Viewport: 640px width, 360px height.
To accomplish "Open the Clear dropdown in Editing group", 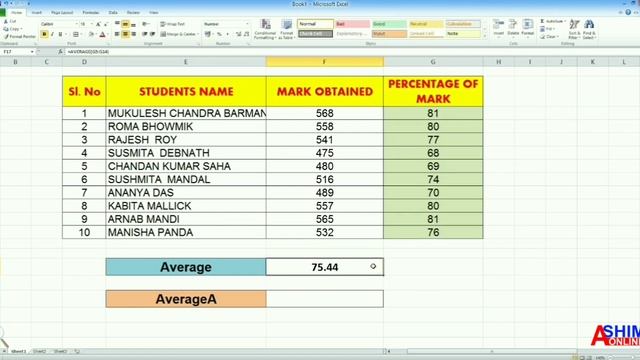I will coord(549,37).
